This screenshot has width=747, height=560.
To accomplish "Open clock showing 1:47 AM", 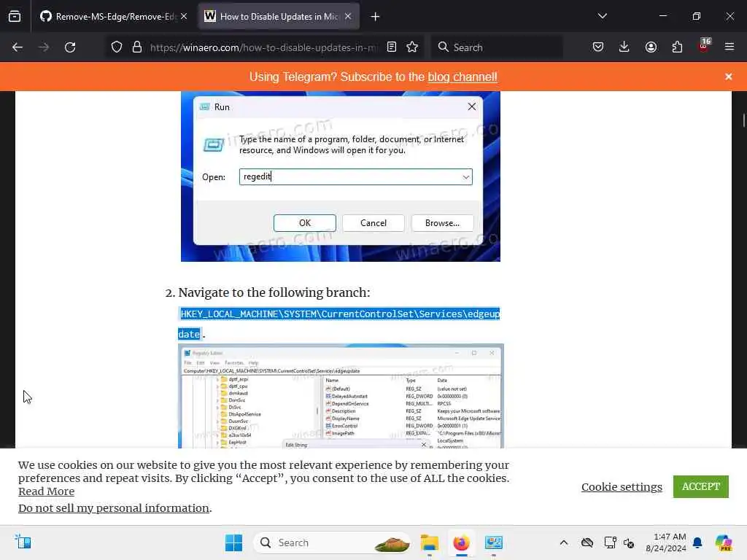I will coord(665,542).
